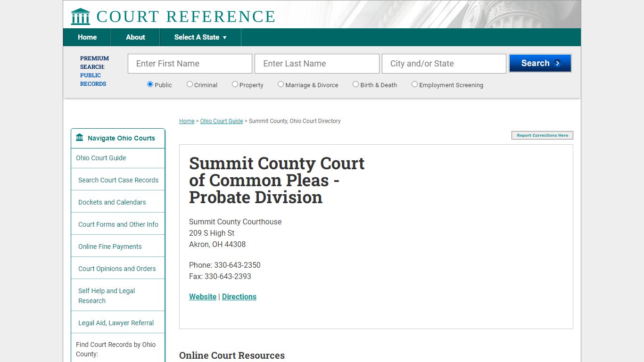Open the Directions link
644x362 pixels.
tap(239, 296)
